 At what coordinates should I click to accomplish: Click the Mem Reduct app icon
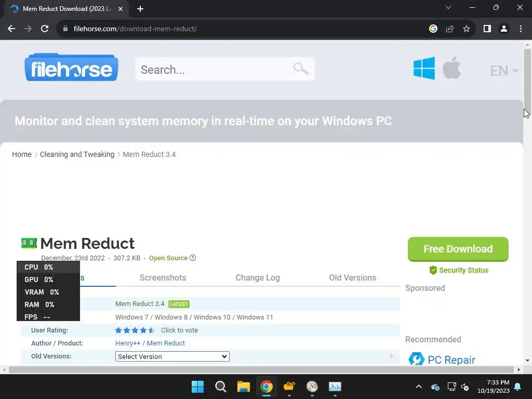click(x=29, y=243)
